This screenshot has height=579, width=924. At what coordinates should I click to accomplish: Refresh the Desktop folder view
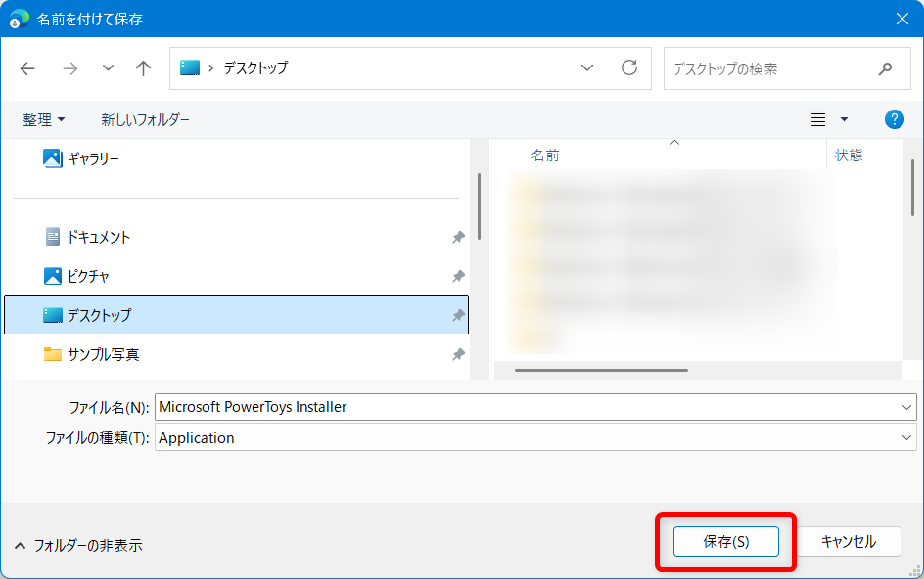pos(630,68)
